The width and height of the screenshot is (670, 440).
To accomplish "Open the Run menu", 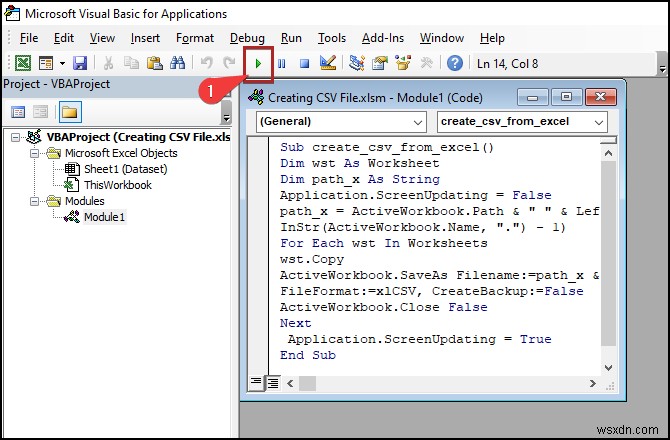I will [291, 38].
